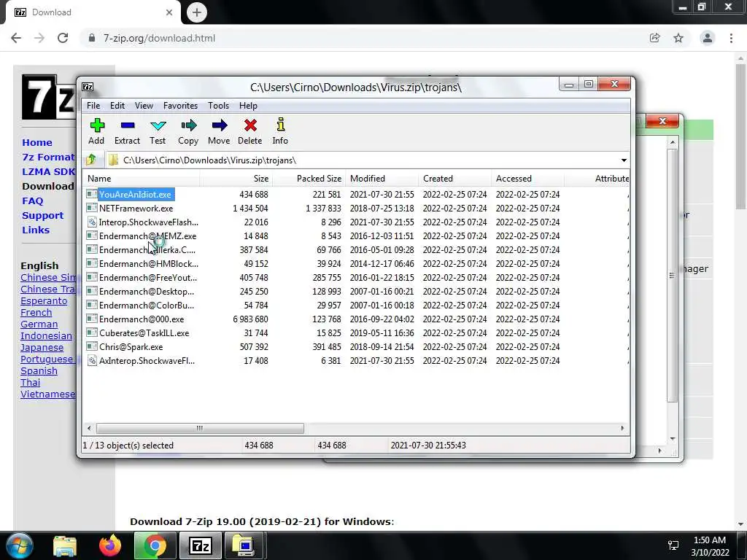
Task: Sort by the Name column header
Action: [142, 179]
